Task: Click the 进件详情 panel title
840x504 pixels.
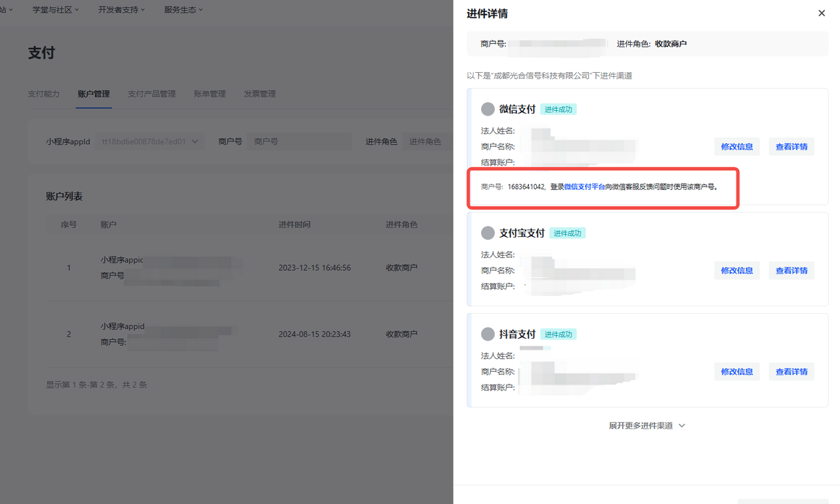Action: click(x=487, y=14)
